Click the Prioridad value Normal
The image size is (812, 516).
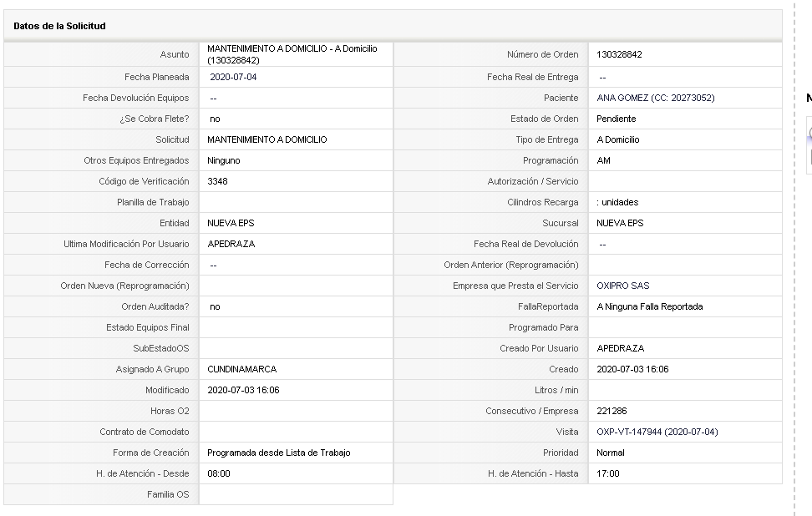[x=610, y=453]
